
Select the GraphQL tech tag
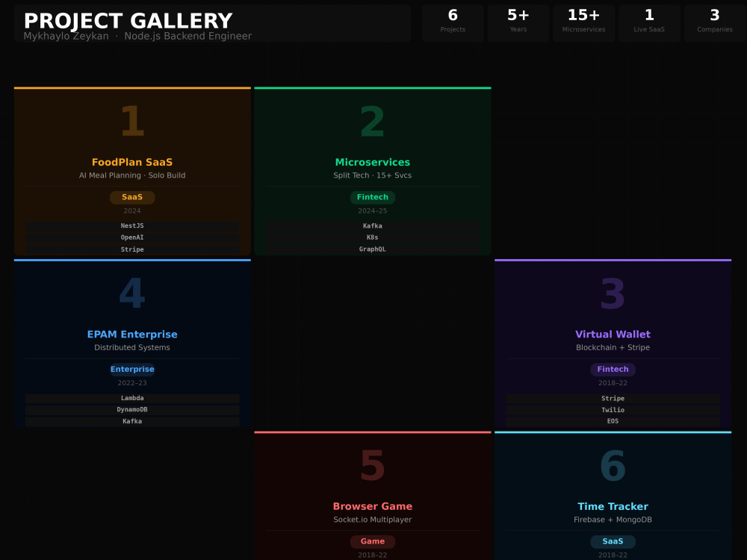point(373,249)
